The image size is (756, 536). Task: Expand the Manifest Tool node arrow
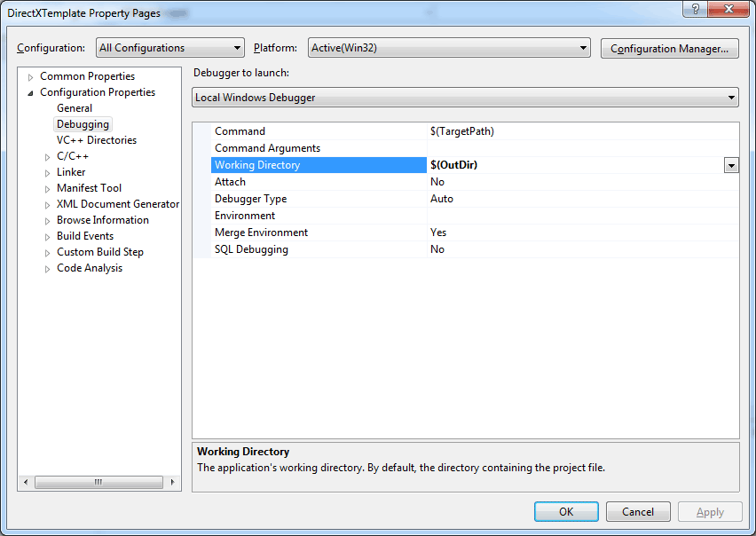pos(47,189)
